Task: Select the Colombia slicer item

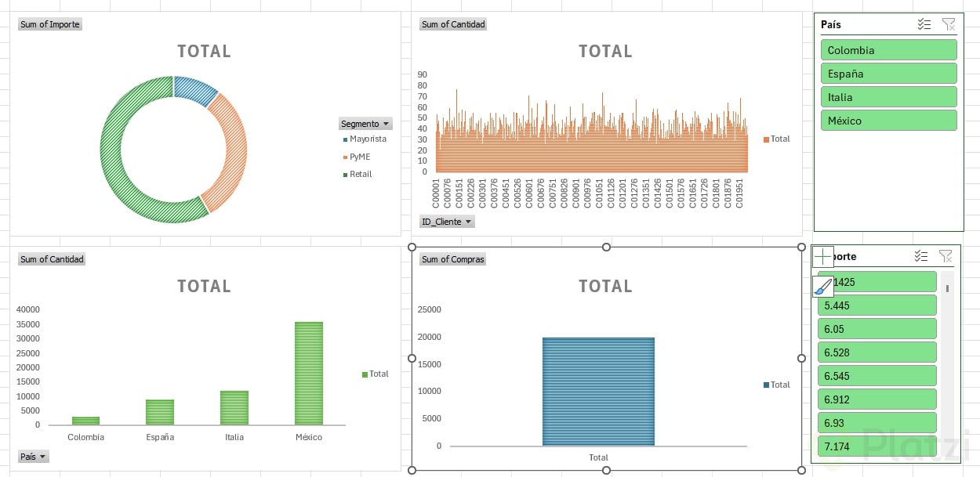Action: 889,50
